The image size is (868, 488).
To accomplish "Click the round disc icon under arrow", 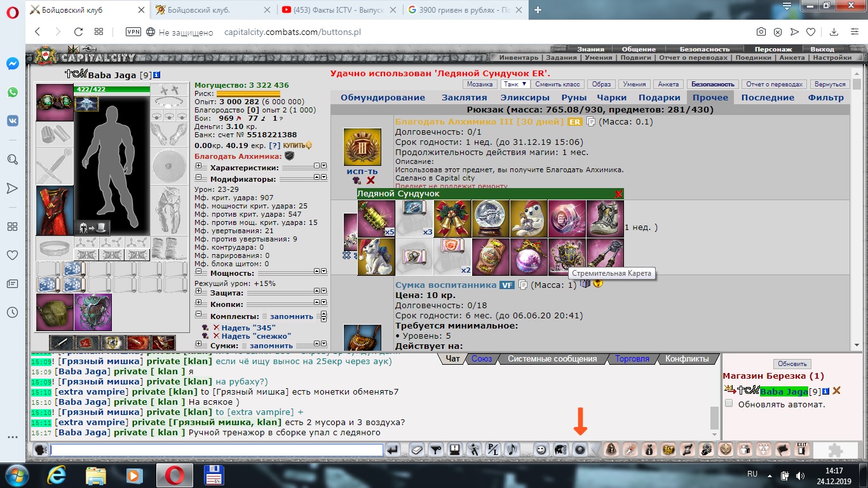I will pos(580,450).
